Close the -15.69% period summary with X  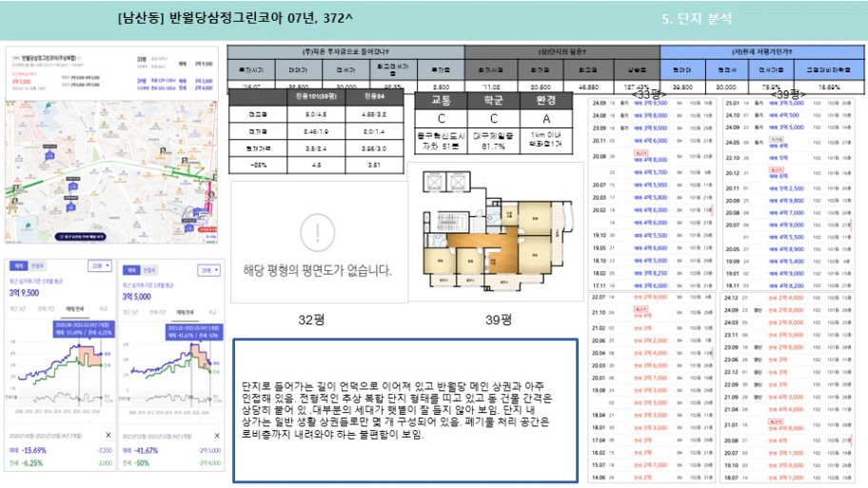[108, 436]
